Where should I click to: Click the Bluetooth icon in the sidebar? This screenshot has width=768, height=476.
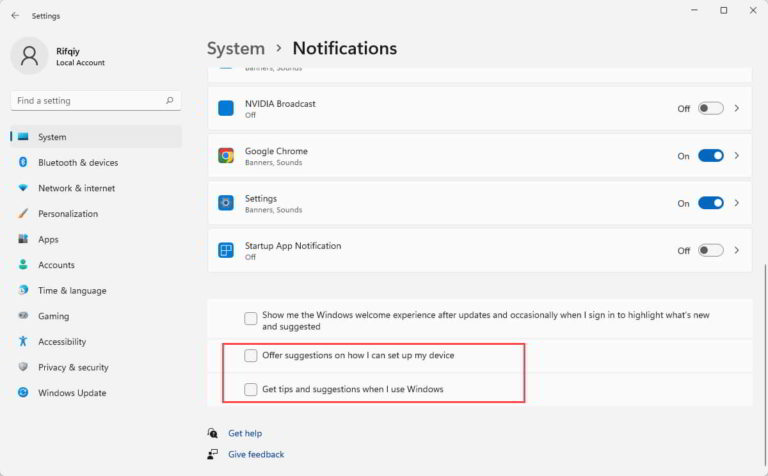[23, 162]
